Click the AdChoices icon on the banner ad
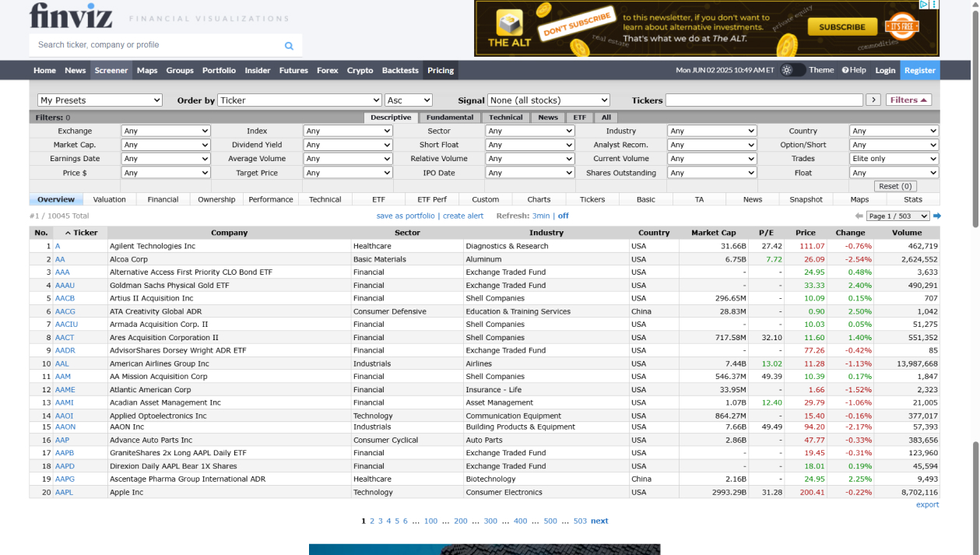 924,5
